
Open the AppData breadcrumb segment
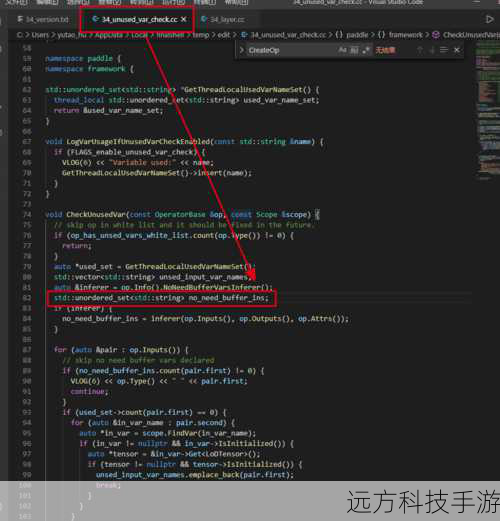coord(109,35)
